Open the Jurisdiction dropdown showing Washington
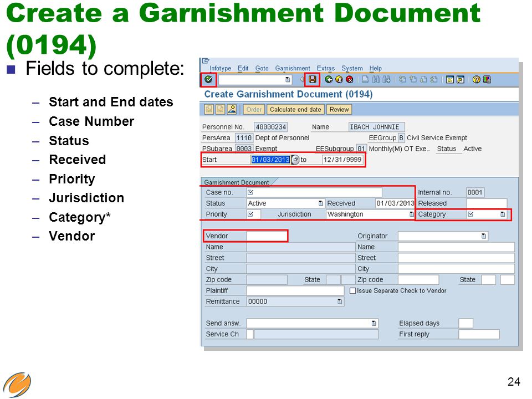This screenshot has height=399, width=532. click(x=411, y=214)
